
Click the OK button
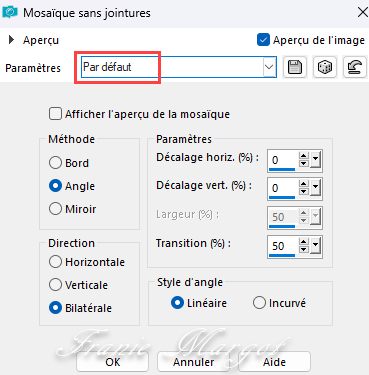tap(112, 362)
